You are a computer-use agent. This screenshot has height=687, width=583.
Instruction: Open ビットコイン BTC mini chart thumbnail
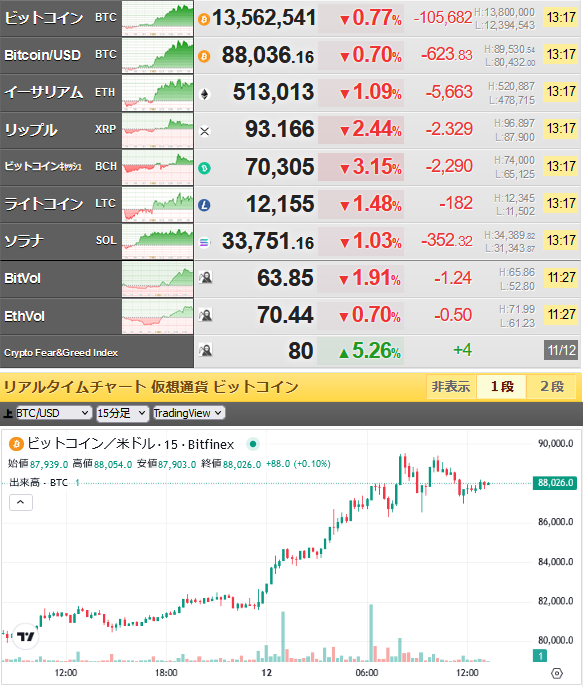pyautogui.click(x=157, y=18)
